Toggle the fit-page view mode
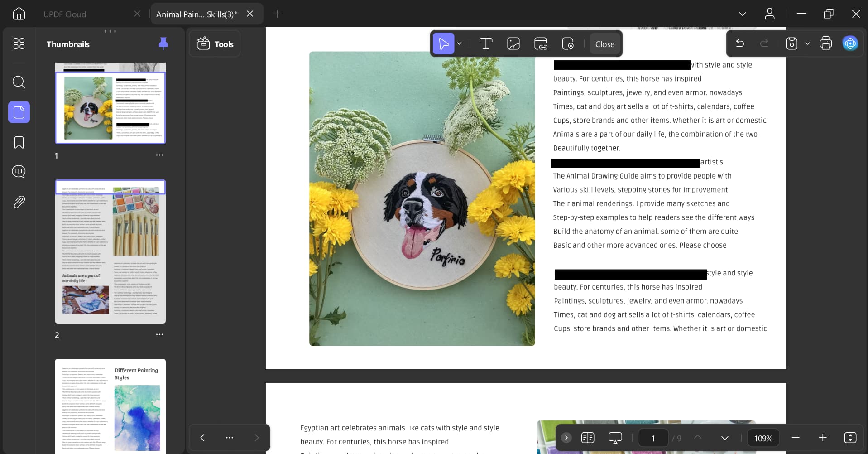Viewport: 868px width, 454px height. [850, 438]
